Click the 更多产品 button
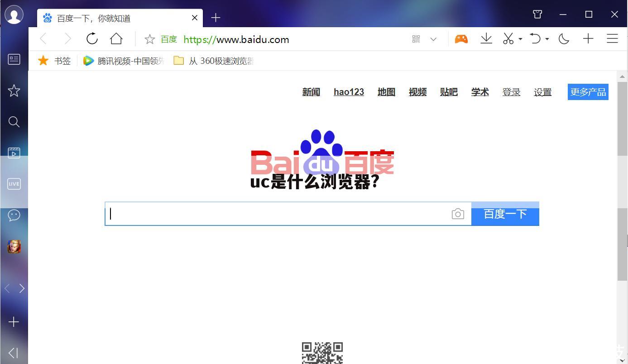Screen dimensions: 628x364 click(588, 92)
